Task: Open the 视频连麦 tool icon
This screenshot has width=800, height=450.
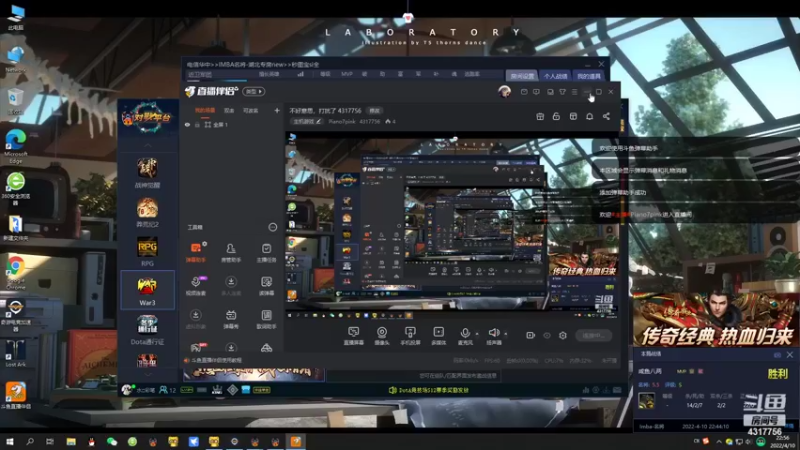Action: click(196, 286)
